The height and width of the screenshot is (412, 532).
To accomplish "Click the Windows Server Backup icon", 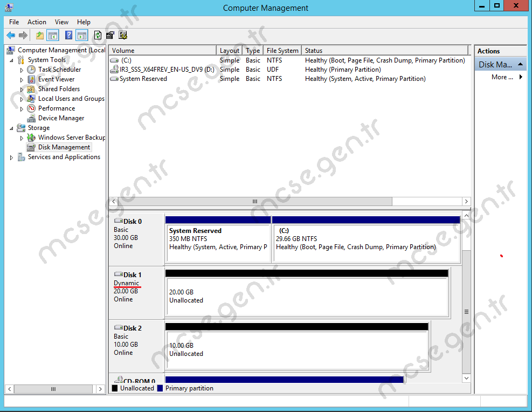I will [x=31, y=138].
